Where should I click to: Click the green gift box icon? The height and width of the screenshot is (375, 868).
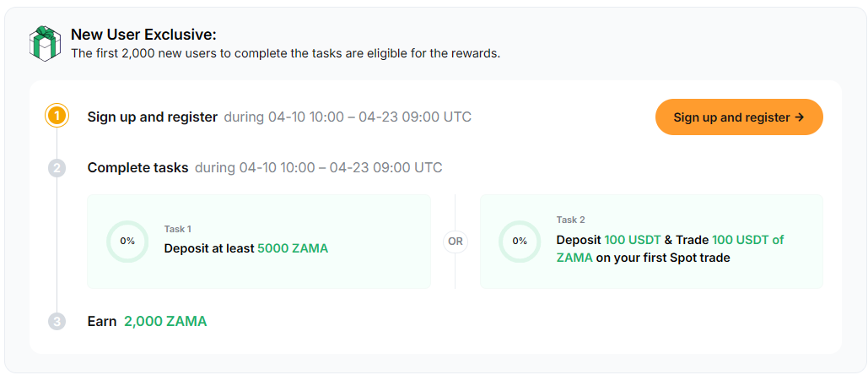pos(43,43)
